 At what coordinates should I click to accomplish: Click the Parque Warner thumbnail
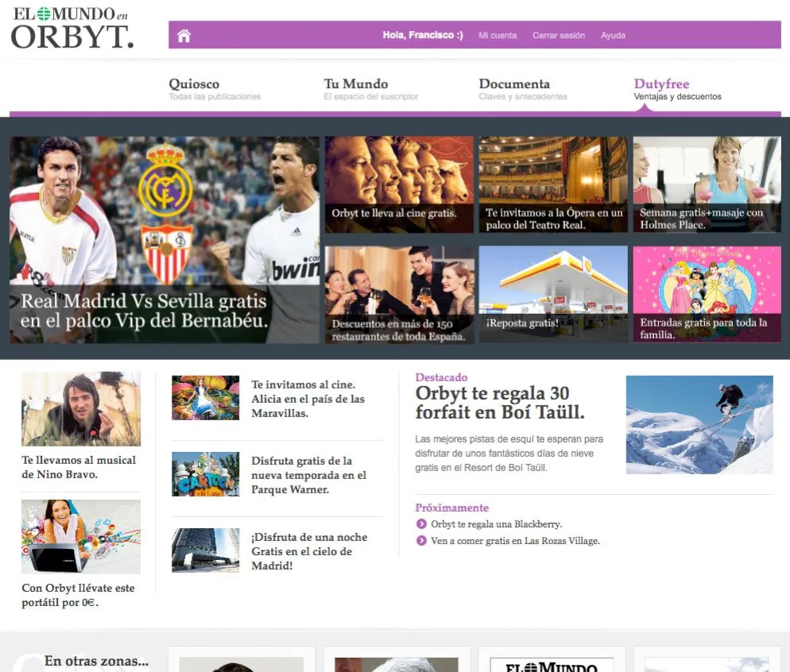pos(206,473)
